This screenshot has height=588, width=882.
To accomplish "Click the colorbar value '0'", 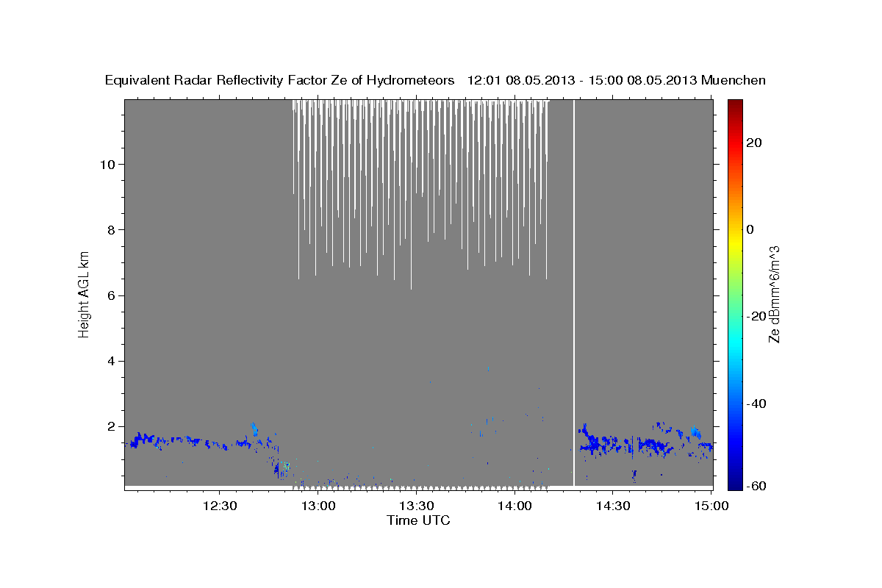I will tap(750, 229).
